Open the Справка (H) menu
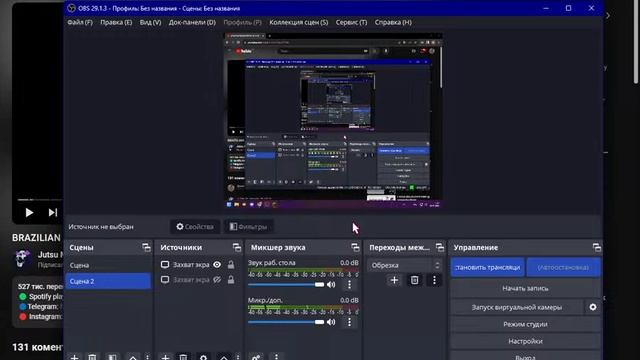The width and height of the screenshot is (640, 360). click(393, 22)
